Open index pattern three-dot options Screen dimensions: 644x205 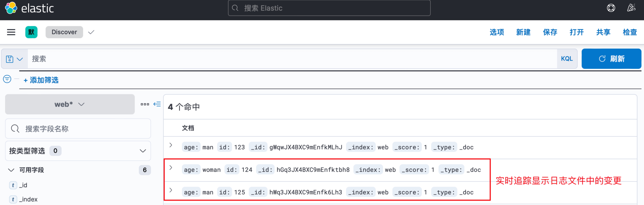(x=145, y=104)
